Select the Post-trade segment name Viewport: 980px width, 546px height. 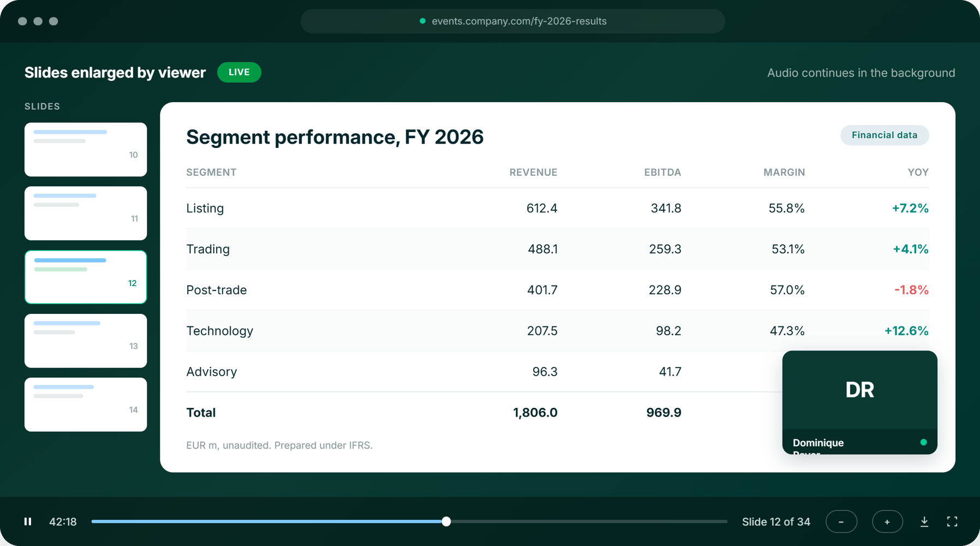pos(217,290)
